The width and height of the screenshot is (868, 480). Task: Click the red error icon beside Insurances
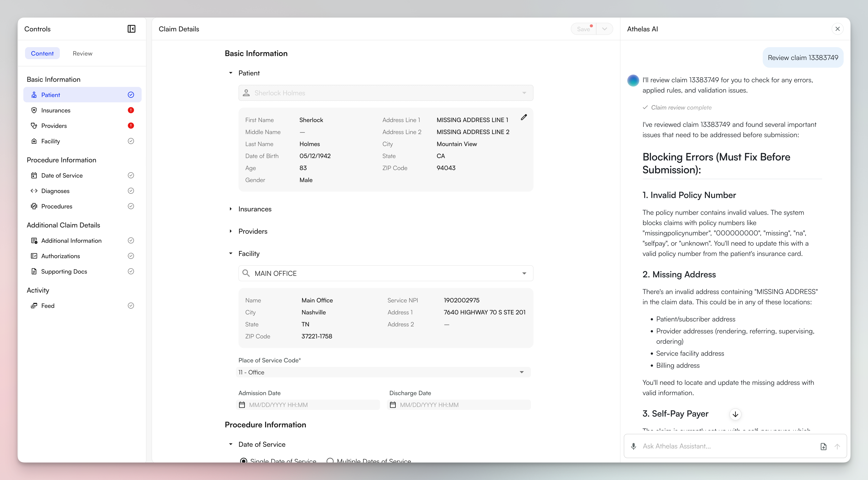coord(131,110)
